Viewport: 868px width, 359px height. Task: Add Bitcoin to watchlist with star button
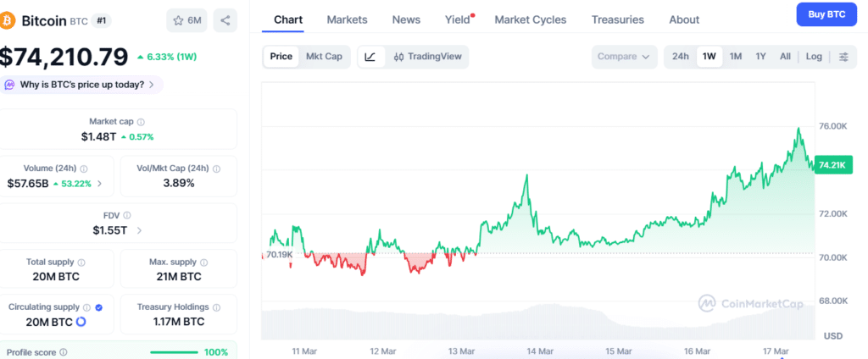[187, 21]
